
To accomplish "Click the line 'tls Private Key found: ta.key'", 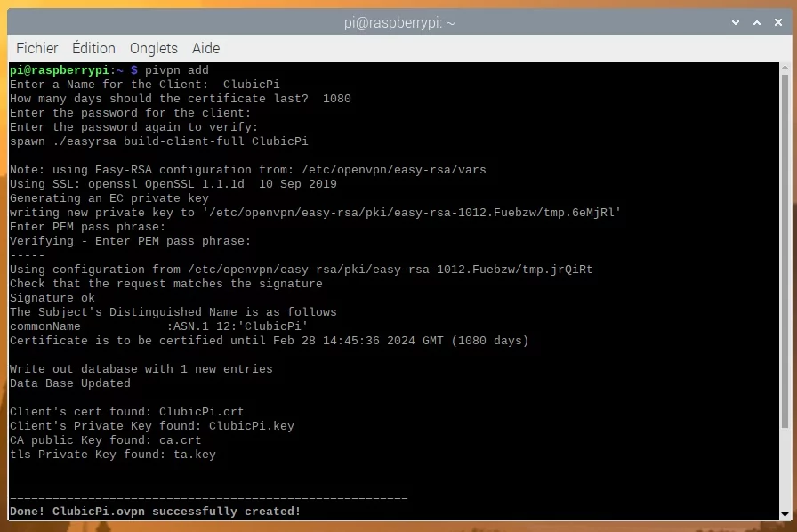I will pos(113,455).
